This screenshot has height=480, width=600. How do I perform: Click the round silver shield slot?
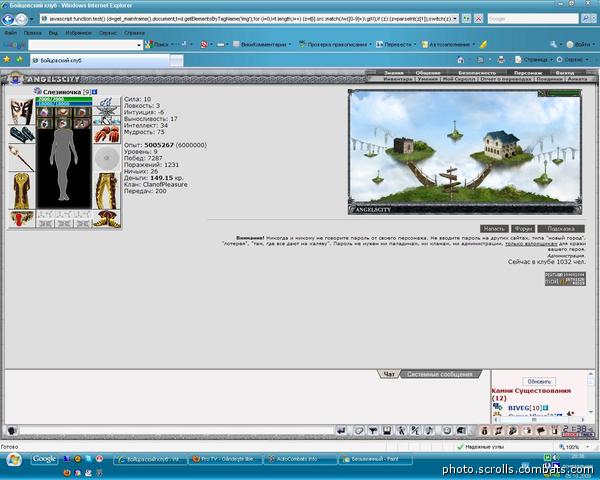(x=107, y=158)
